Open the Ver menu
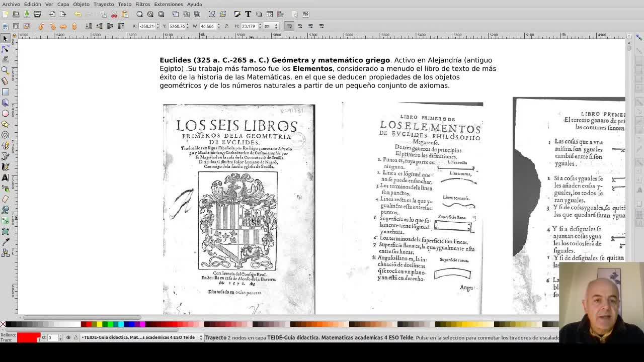 (x=49, y=4)
